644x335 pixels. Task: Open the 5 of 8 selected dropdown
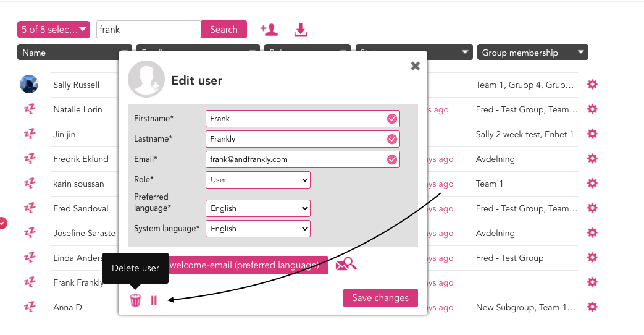pyautogui.click(x=53, y=30)
